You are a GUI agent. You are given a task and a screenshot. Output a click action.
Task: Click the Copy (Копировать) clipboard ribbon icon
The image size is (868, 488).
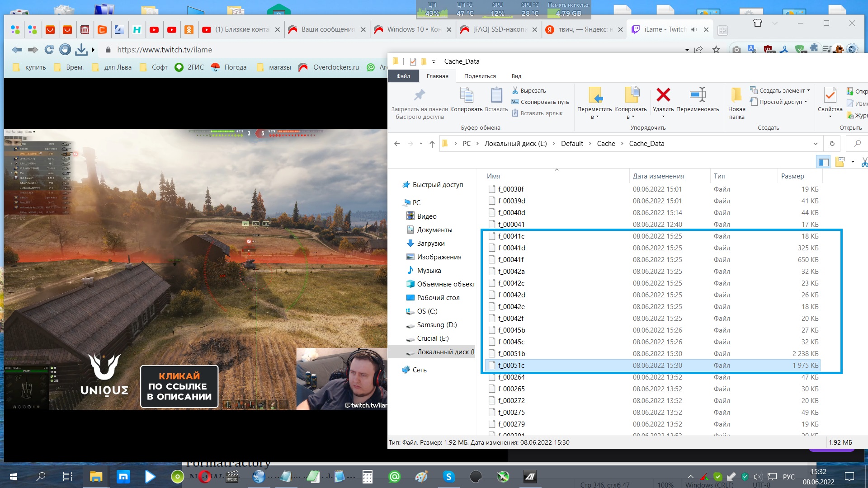(x=466, y=95)
